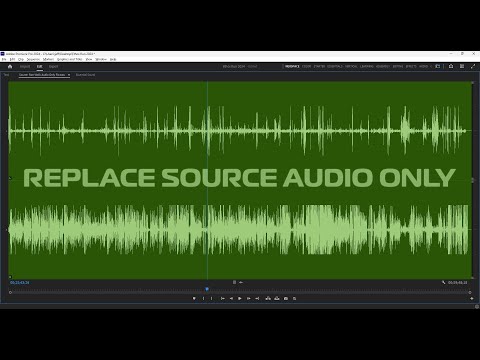Viewport: 480px width, 360px height.
Task: Click the vertical scrollbar at waveform right
Action: (472, 180)
